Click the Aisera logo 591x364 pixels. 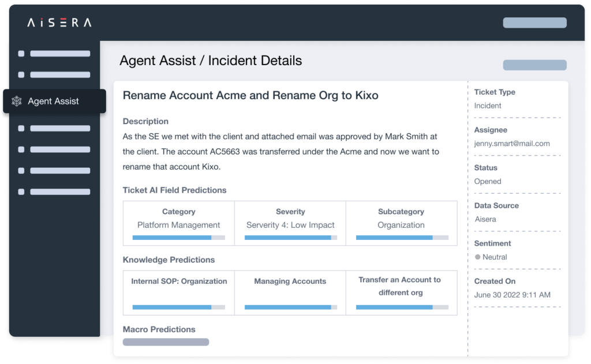(58, 24)
